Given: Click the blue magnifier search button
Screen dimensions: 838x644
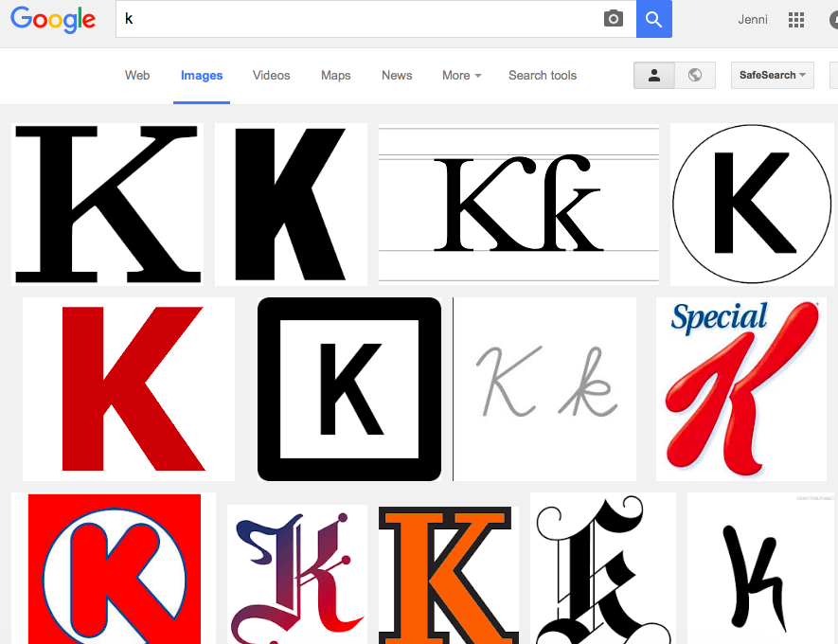Looking at the screenshot, I should click(x=653, y=19).
